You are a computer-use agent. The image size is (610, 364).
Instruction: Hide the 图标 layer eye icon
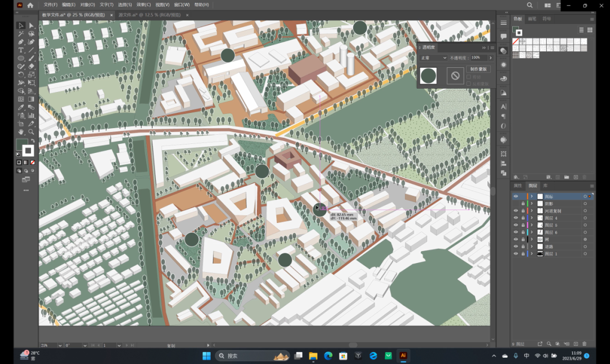click(516, 196)
